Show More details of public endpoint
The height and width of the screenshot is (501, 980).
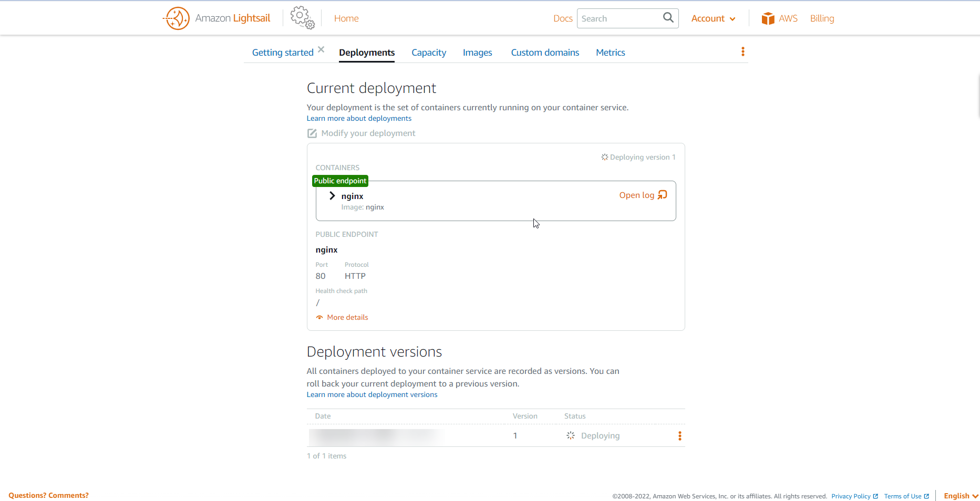pyautogui.click(x=347, y=318)
